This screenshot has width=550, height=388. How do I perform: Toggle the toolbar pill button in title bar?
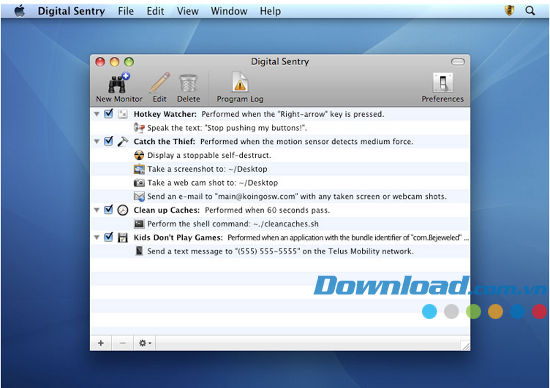point(457,62)
